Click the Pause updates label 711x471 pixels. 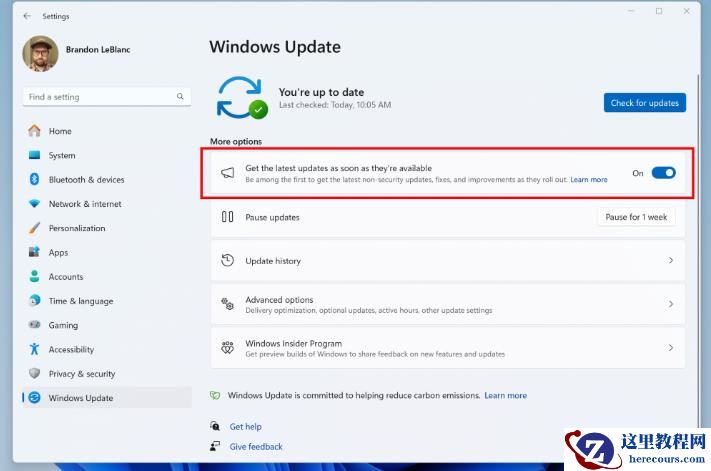point(272,217)
